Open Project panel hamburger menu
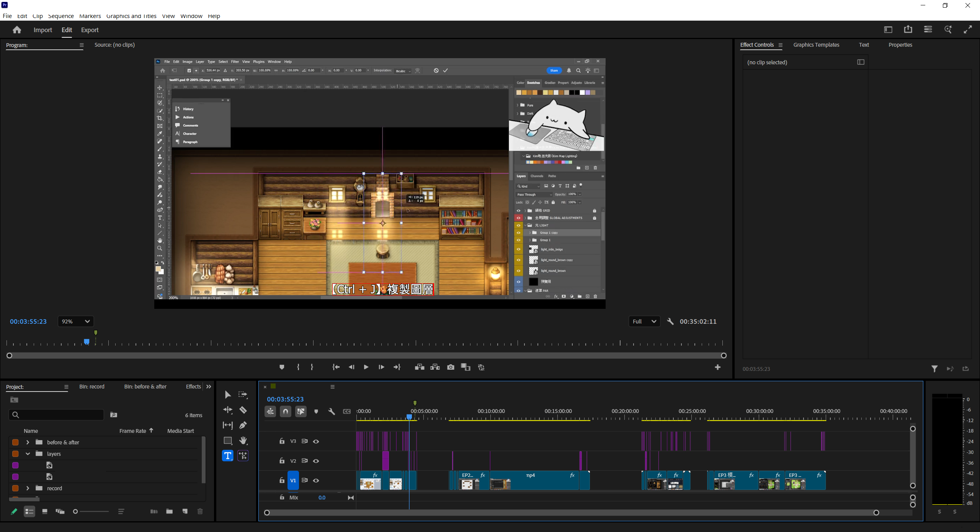 point(66,387)
